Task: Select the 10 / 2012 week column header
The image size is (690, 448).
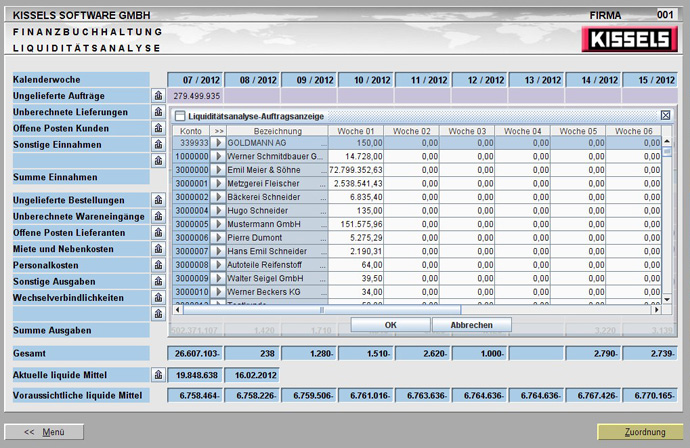Action: (x=366, y=80)
